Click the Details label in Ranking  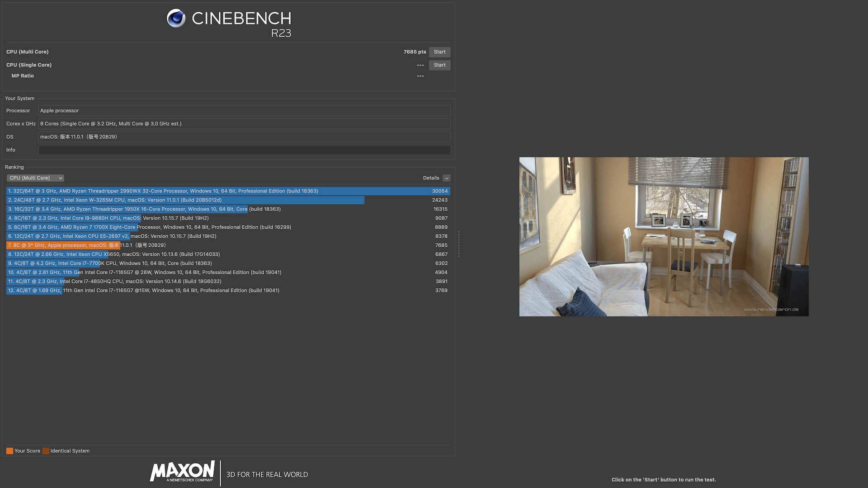click(x=431, y=178)
